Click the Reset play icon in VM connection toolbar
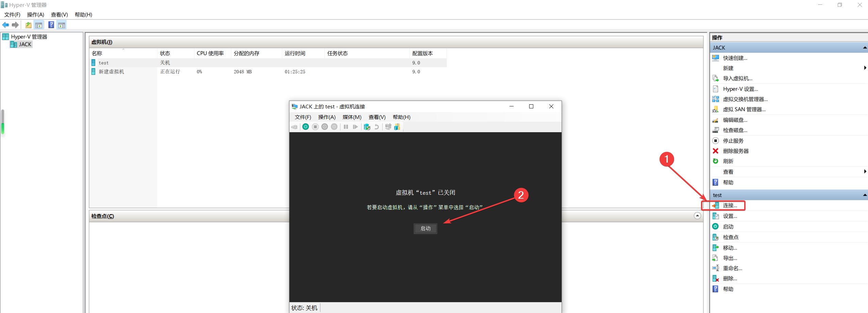Image resolution: width=868 pixels, height=313 pixels. (355, 127)
